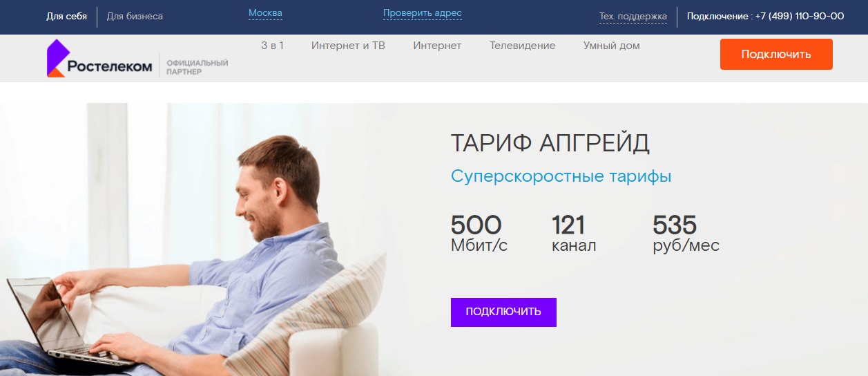Click the ТАРИФ АПГРЕЙД heading

coord(550,144)
